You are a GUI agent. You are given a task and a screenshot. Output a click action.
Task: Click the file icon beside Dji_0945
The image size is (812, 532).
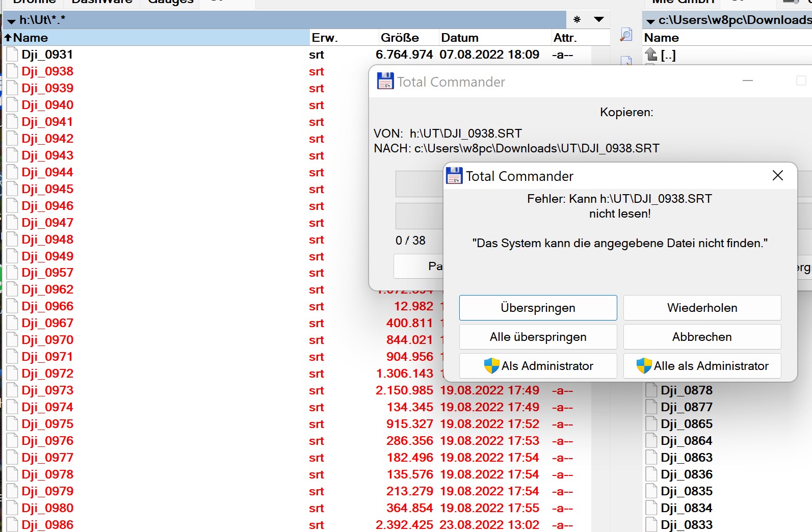12,189
